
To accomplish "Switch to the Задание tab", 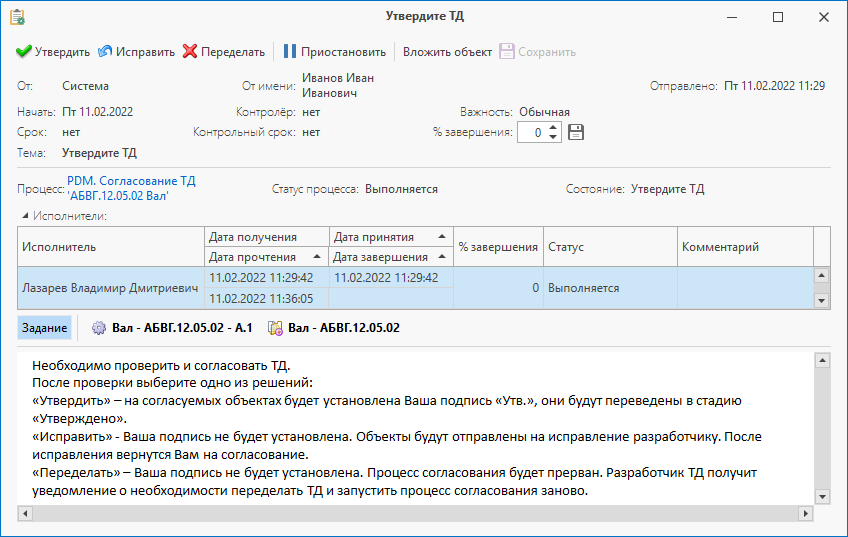I will coord(44,328).
